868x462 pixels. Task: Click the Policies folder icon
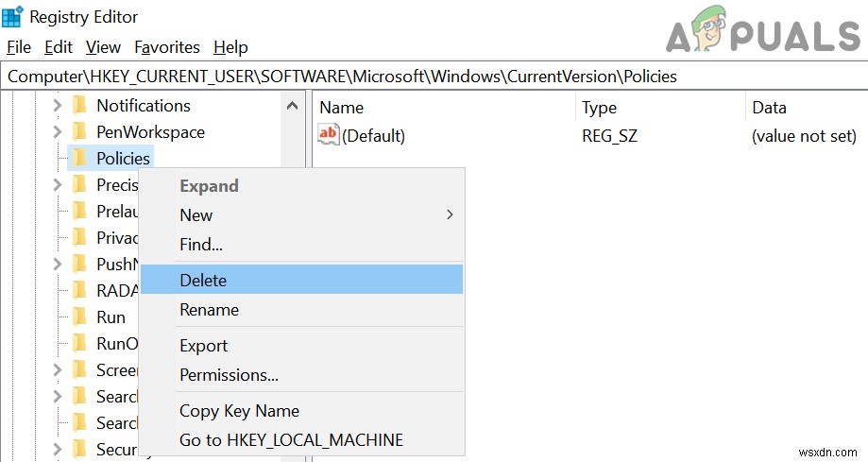80,158
